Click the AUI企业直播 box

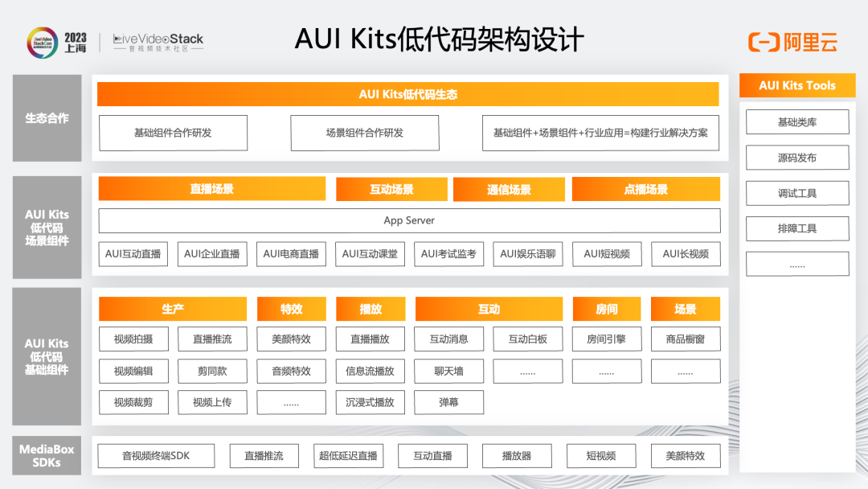(212, 254)
